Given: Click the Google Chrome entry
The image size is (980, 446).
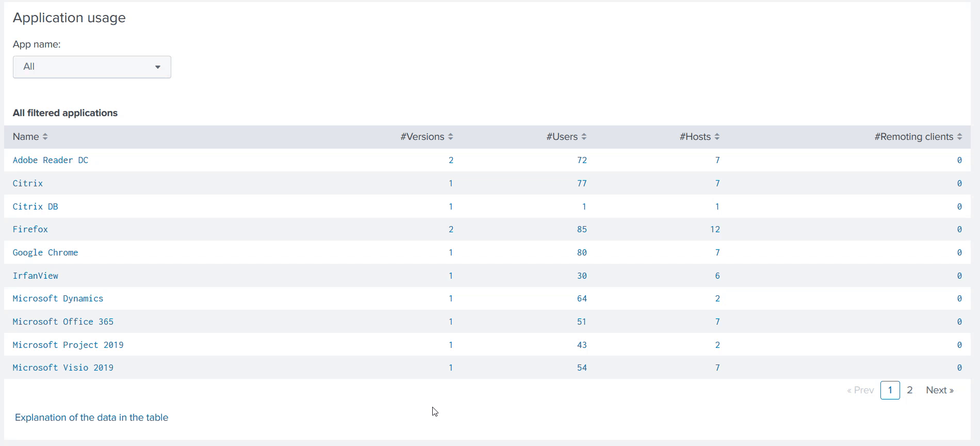Looking at the screenshot, I should click(45, 252).
